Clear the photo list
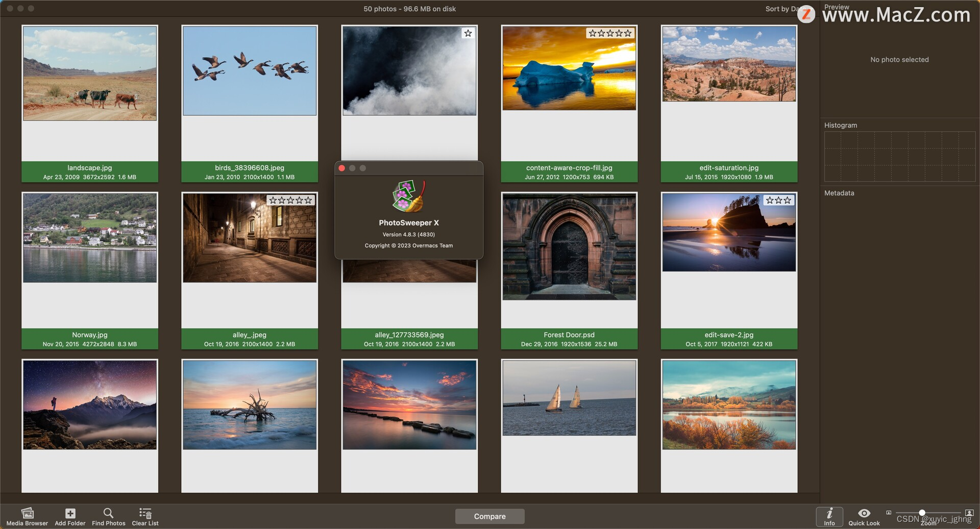Screen dimensions: 980x529 pos(145,516)
